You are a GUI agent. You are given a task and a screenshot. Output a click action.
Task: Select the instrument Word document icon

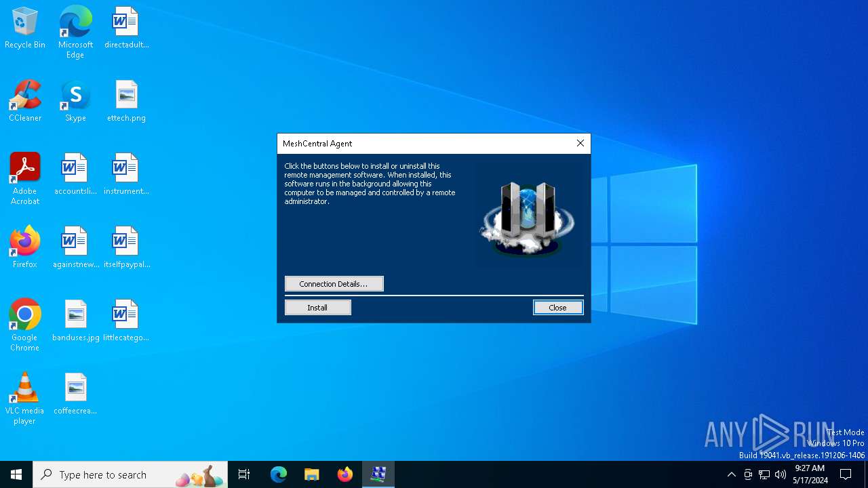[x=126, y=175]
